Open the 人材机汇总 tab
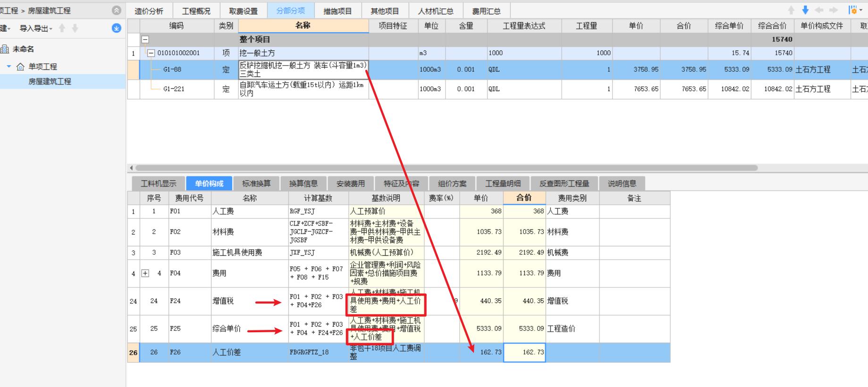This screenshot has width=868, height=387. (436, 11)
